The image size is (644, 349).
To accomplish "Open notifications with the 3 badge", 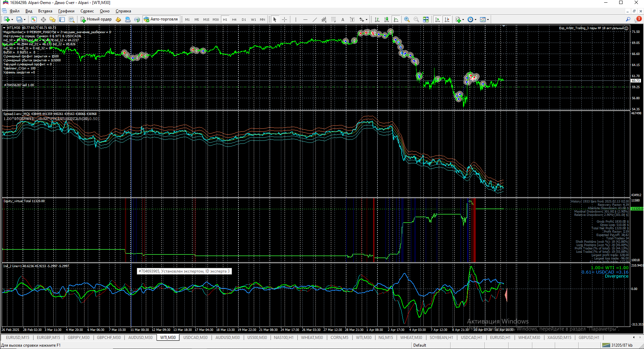I will tap(638, 19).
